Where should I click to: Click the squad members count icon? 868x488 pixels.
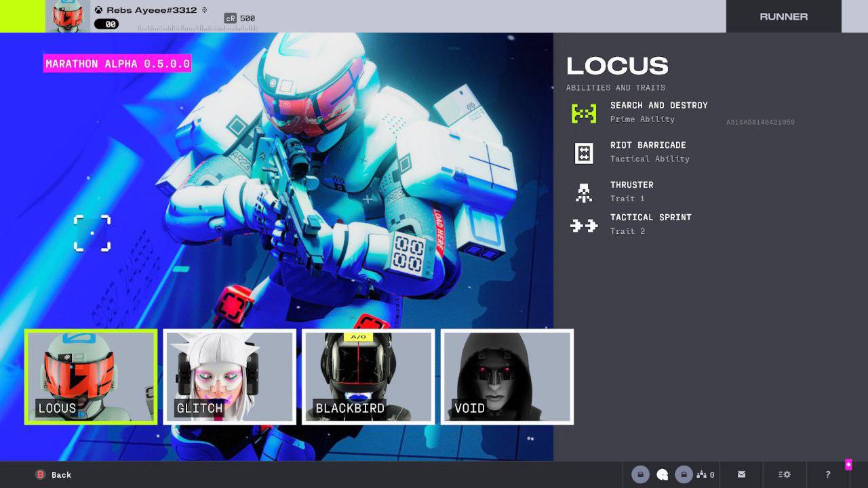point(705,474)
